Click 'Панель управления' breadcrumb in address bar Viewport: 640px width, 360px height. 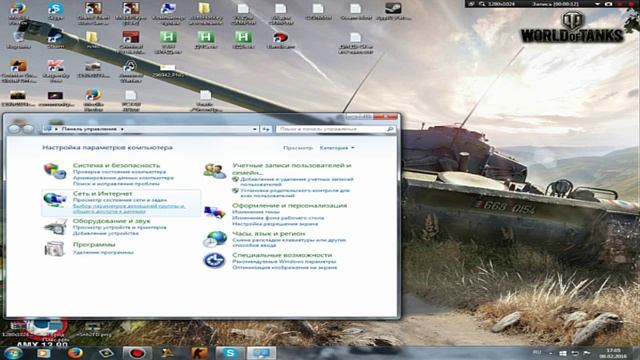(x=89, y=129)
